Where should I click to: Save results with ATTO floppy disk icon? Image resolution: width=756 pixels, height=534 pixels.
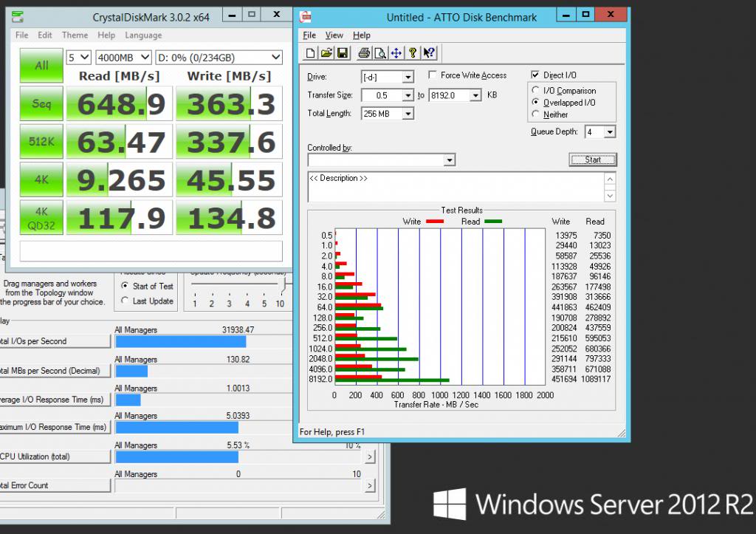tap(343, 53)
